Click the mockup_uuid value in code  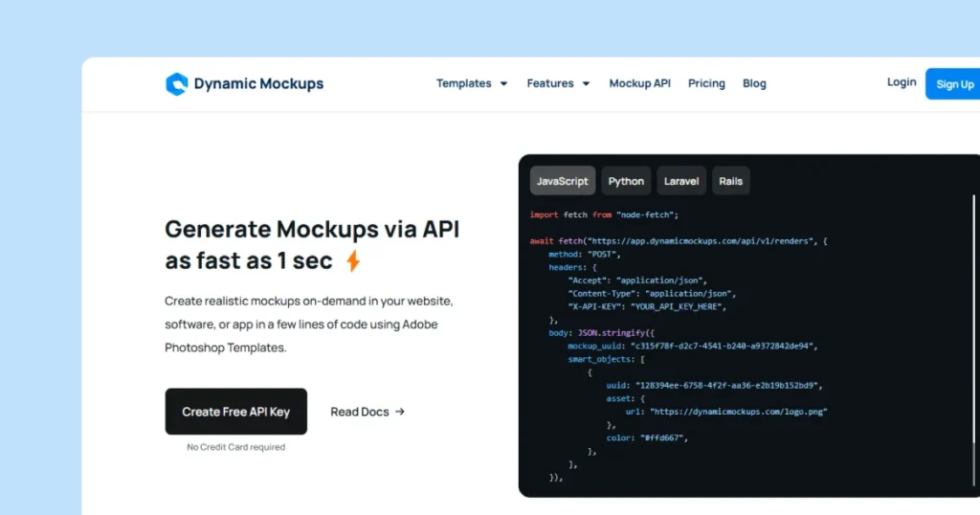[724, 346]
